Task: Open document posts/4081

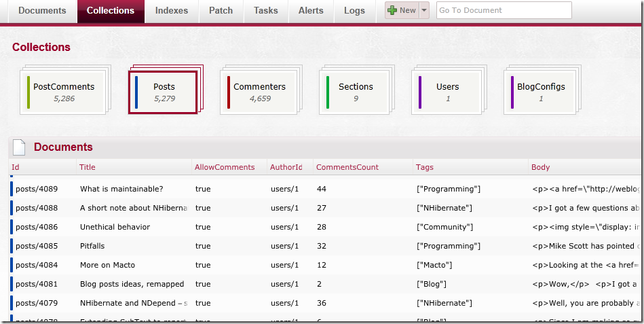Action: click(x=37, y=284)
